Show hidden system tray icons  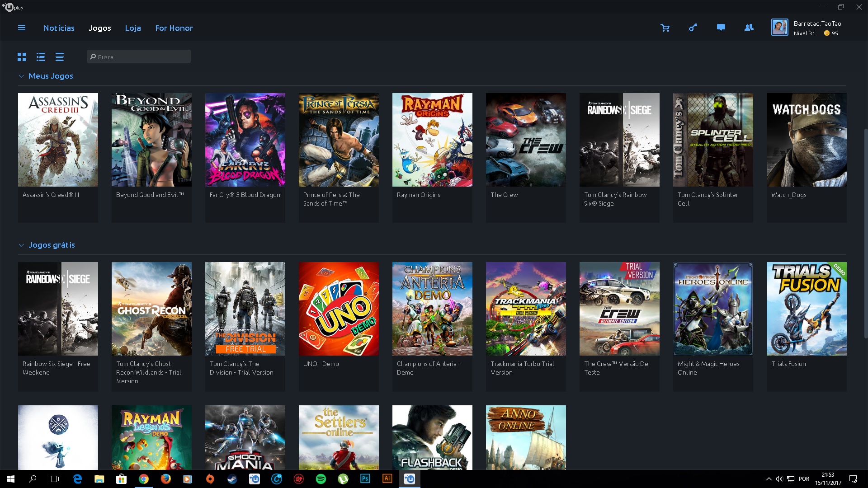tap(769, 479)
